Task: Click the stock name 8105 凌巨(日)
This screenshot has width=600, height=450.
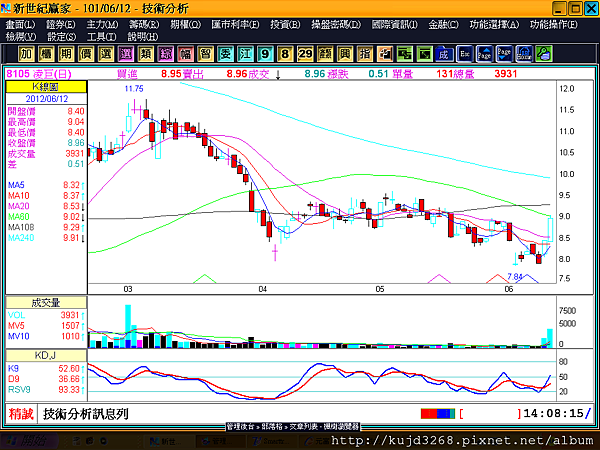Action: [39, 74]
